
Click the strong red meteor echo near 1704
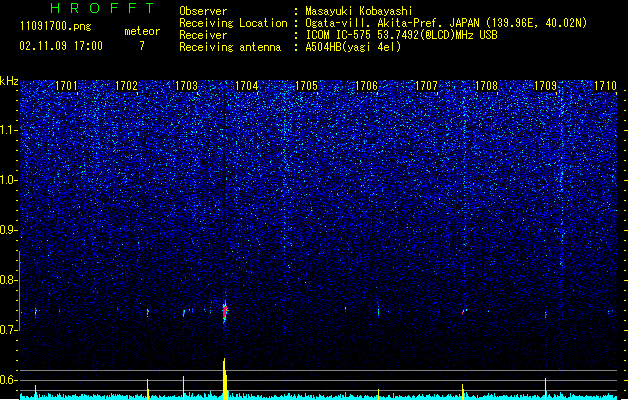pyautogui.click(x=225, y=311)
